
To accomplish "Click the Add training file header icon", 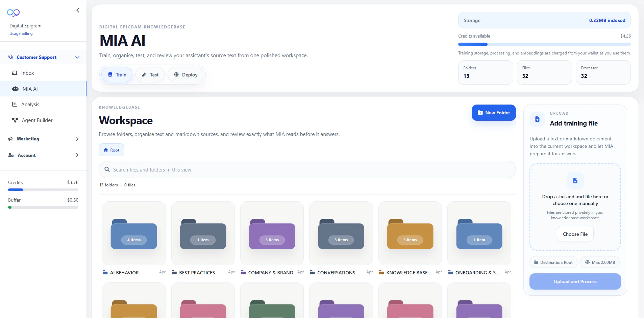I will tap(537, 119).
